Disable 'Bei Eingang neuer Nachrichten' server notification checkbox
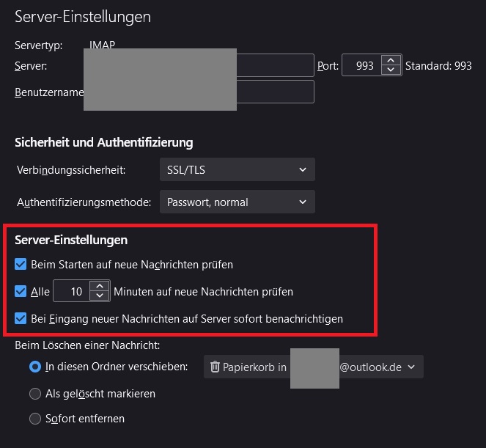This screenshot has width=486, height=448. [x=21, y=319]
